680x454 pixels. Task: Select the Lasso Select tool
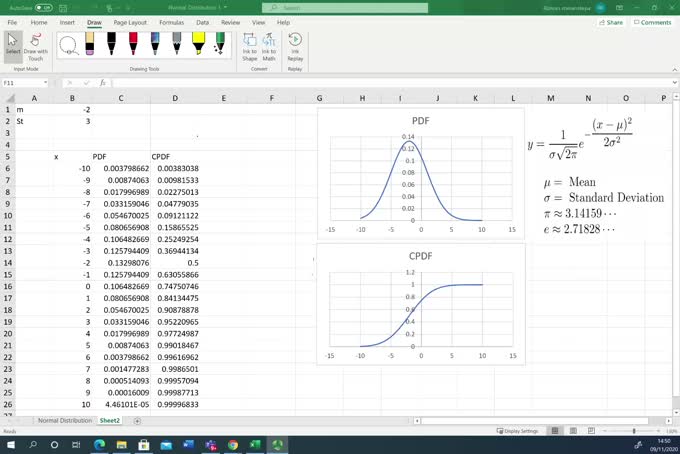pyautogui.click(x=69, y=45)
